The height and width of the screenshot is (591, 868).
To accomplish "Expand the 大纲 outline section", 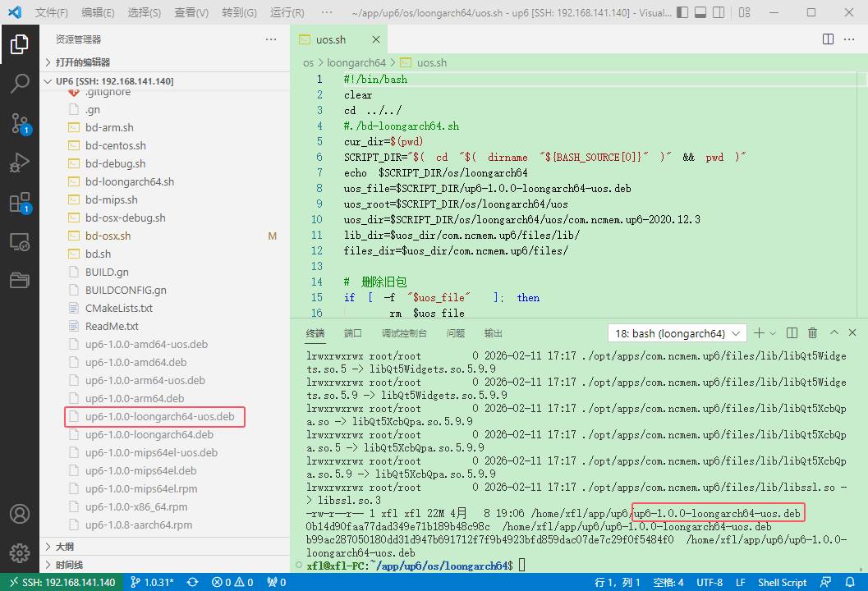I will pyautogui.click(x=64, y=547).
